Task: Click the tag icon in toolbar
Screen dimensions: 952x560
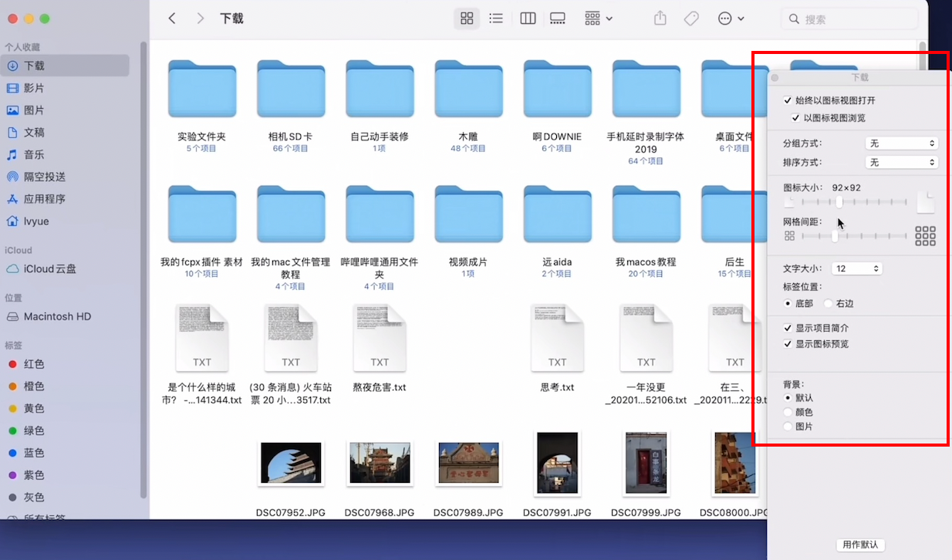Action: [691, 19]
